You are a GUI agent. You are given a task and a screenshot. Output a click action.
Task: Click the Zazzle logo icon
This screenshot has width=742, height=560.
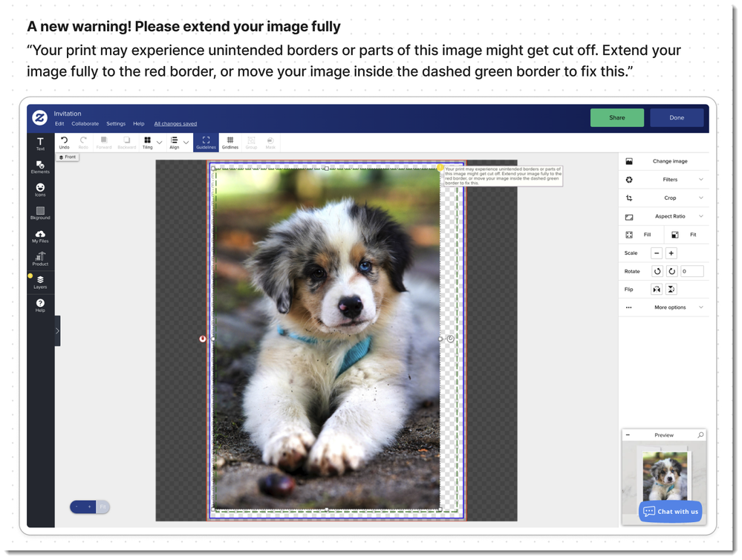coord(40,118)
